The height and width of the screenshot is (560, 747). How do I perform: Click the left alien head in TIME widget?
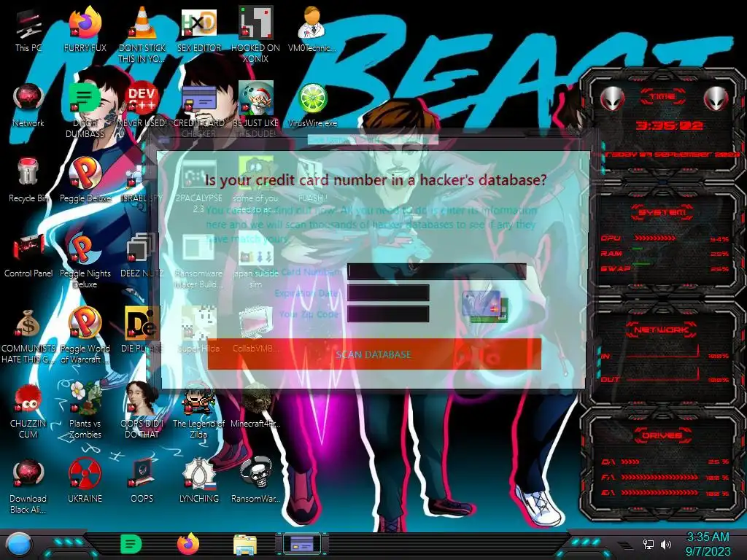pyautogui.click(x=612, y=98)
